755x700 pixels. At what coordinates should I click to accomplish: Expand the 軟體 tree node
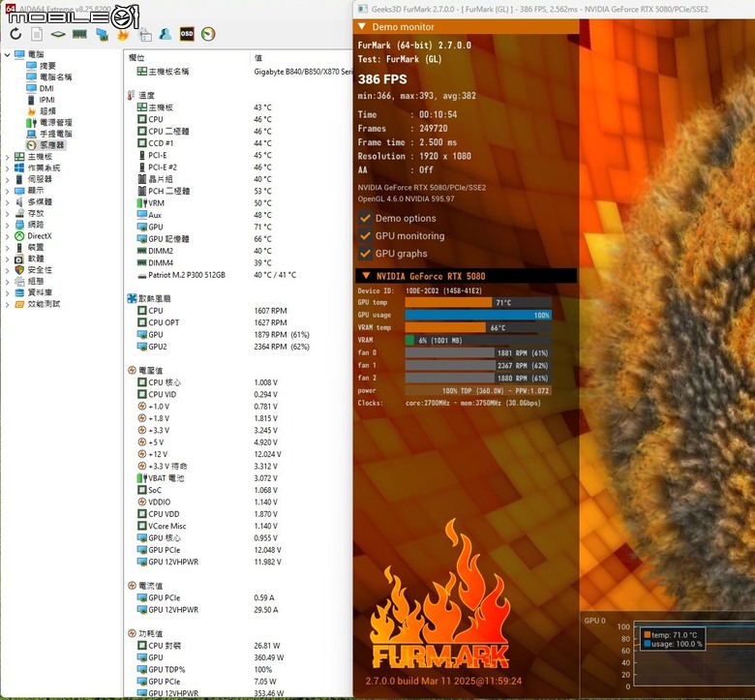(7, 259)
